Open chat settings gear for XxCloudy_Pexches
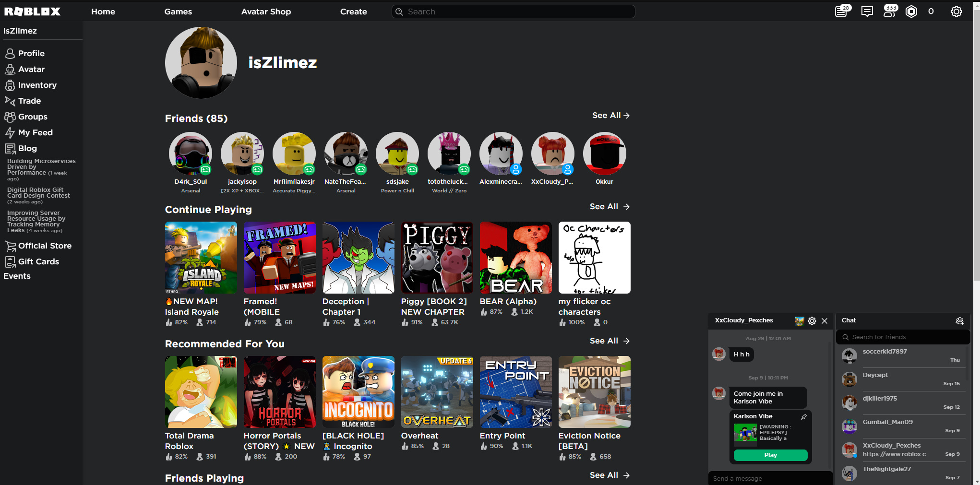 pyautogui.click(x=812, y=321)
